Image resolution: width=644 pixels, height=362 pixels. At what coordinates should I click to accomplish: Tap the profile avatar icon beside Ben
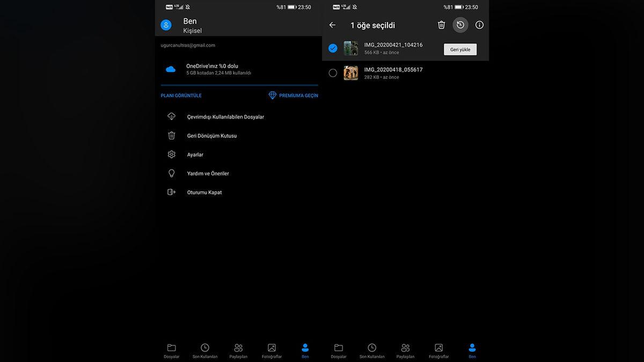(x=166, y=25)
